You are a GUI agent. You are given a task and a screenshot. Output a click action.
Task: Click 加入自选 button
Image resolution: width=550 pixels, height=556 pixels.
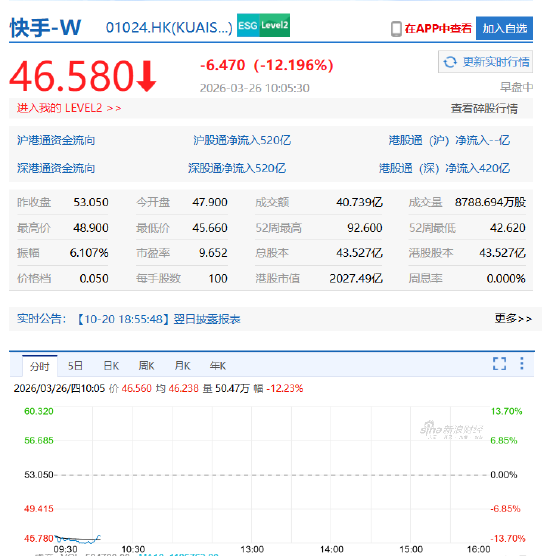pos(504,28)
